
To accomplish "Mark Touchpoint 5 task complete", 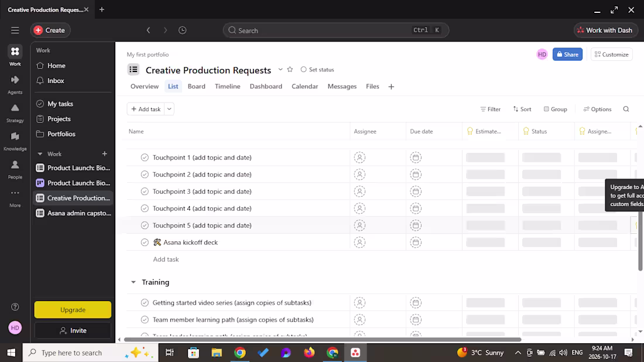I will point(145,226).
